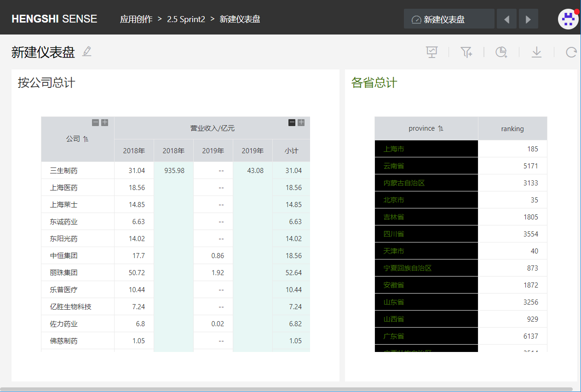Expand rows with the plus icon above 公司
The width and height of the screenshot is (581, 392).
pos(105,122)
